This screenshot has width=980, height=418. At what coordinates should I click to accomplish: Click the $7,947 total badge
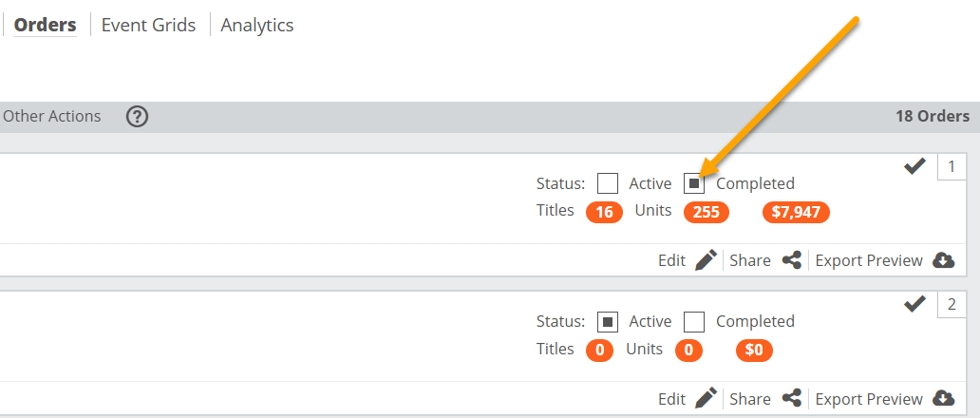pos(796,212)
